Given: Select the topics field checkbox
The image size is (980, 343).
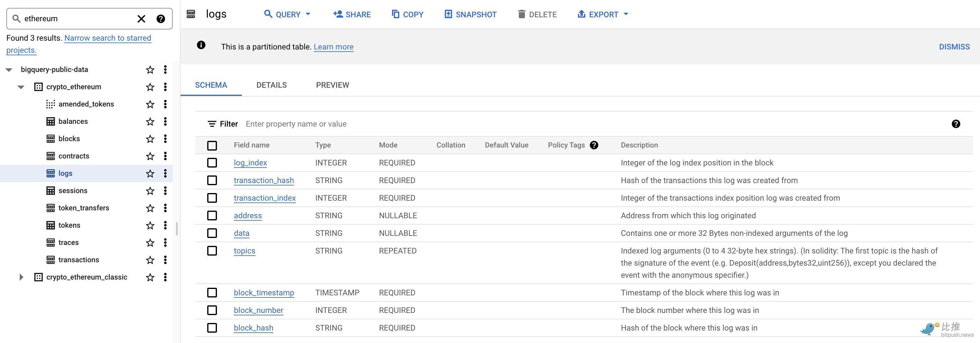Looking at the screenshot, I should (x=212, y=251).
